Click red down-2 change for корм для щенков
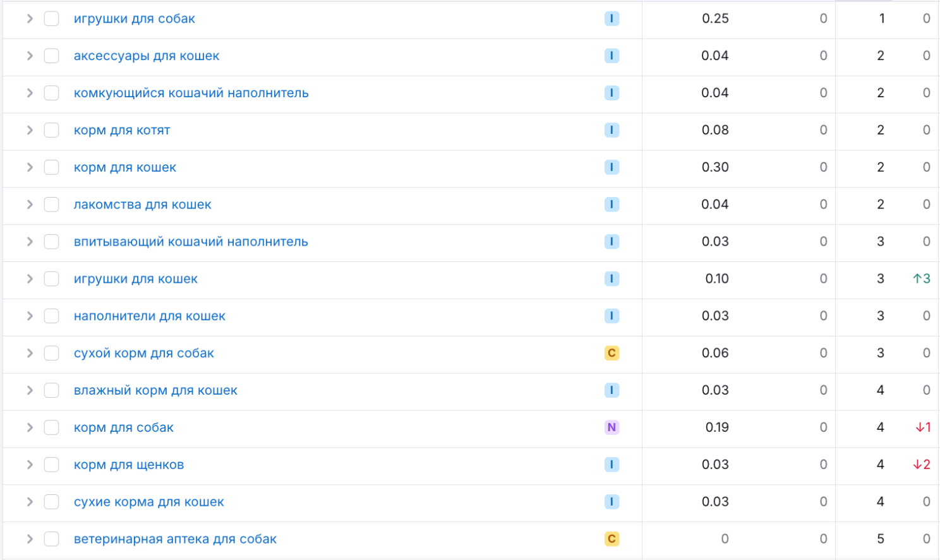Screen dimensions: 940x560 click(922, 465)
